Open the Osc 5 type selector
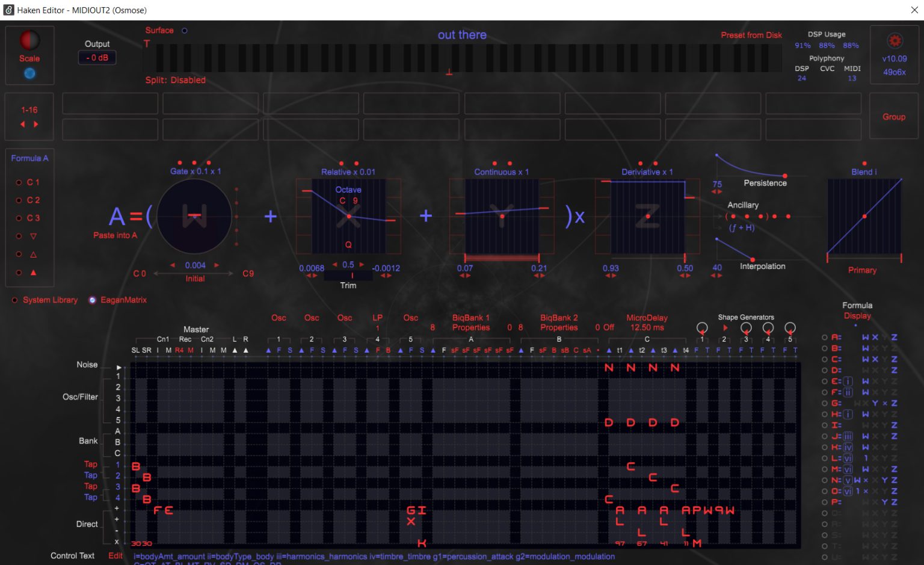 click(x=411, y=318)
